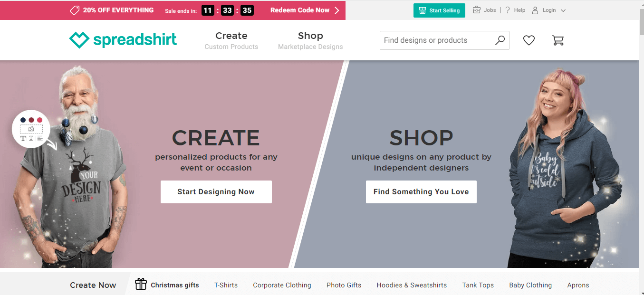Viewport: 644px width, 295px height.
Task: Select the T-Shirts category link
Action: coord(226,285)
